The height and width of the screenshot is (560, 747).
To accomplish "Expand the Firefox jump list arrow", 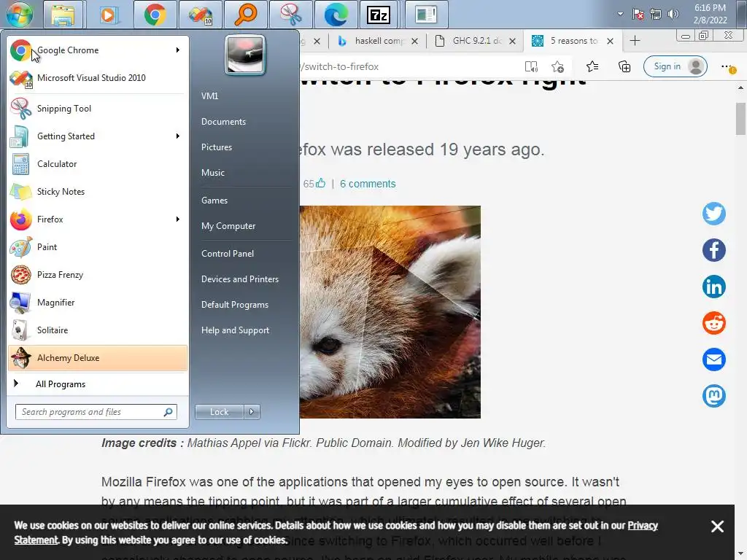I will (x=178, y=219).
